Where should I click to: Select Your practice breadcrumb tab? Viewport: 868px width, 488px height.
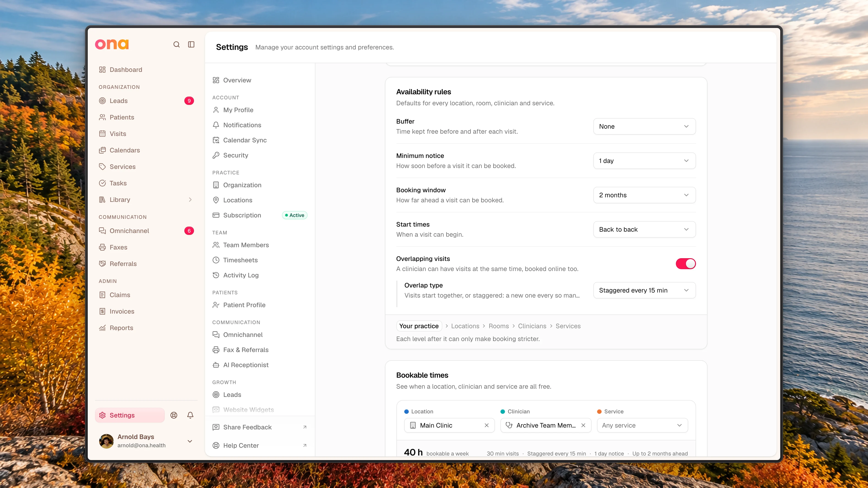419,326
